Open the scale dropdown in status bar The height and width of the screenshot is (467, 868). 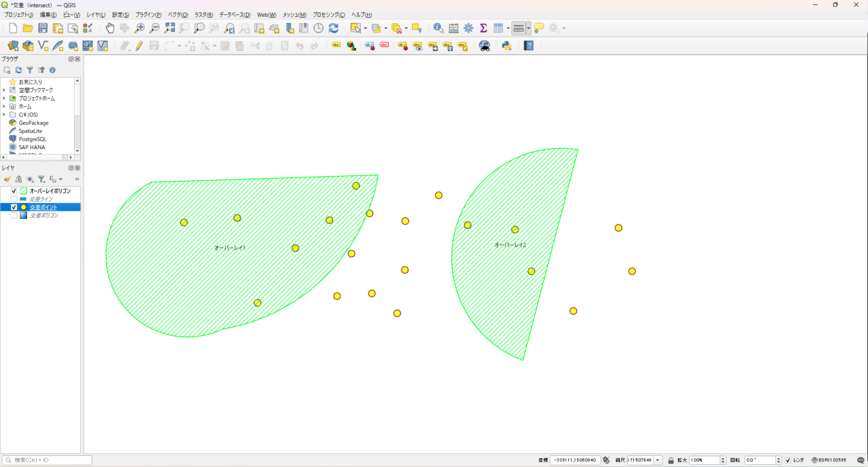click(x=658, y=460)
